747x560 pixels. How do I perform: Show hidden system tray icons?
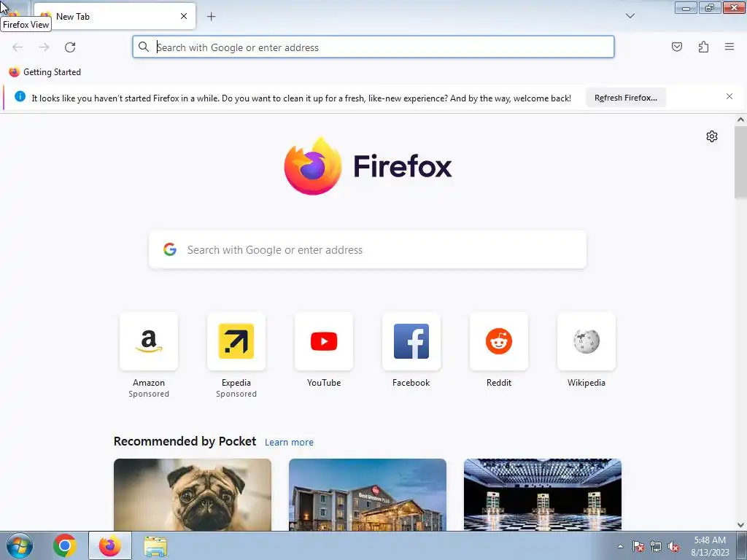(620, 546)
